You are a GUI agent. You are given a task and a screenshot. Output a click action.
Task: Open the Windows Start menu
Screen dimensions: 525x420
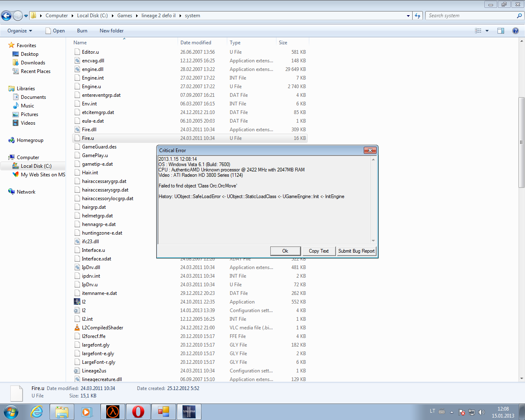(11, 411)
